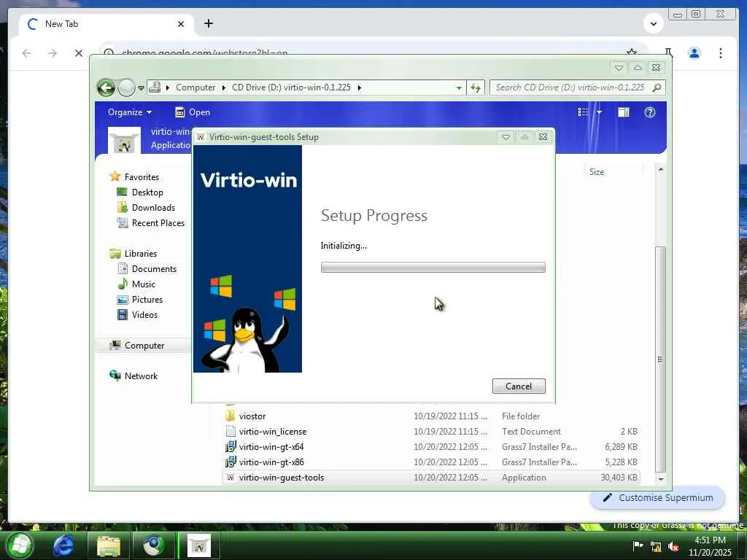
Task: Launch Internet Explorer from the taskbar
Action: coord(64,545)
